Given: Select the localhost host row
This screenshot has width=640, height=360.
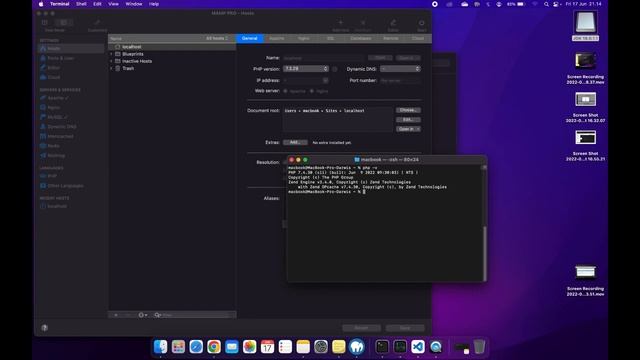Looking at the screenshot, I should tap(172, 47).
